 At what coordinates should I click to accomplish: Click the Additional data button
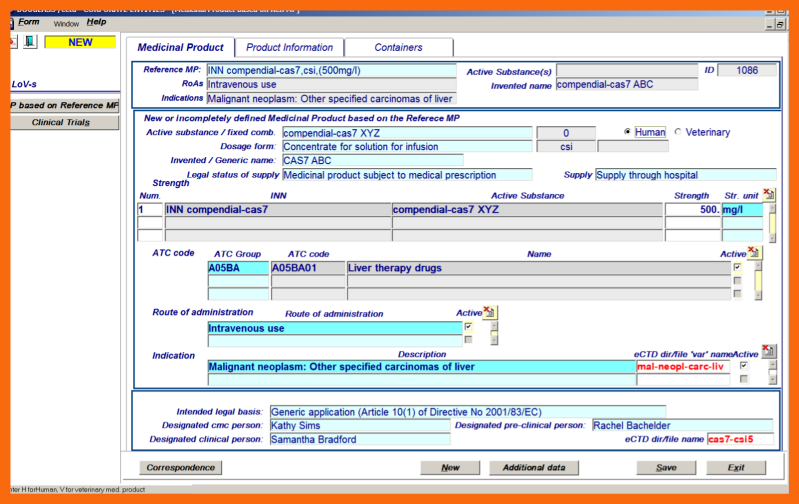coord(534,467)
